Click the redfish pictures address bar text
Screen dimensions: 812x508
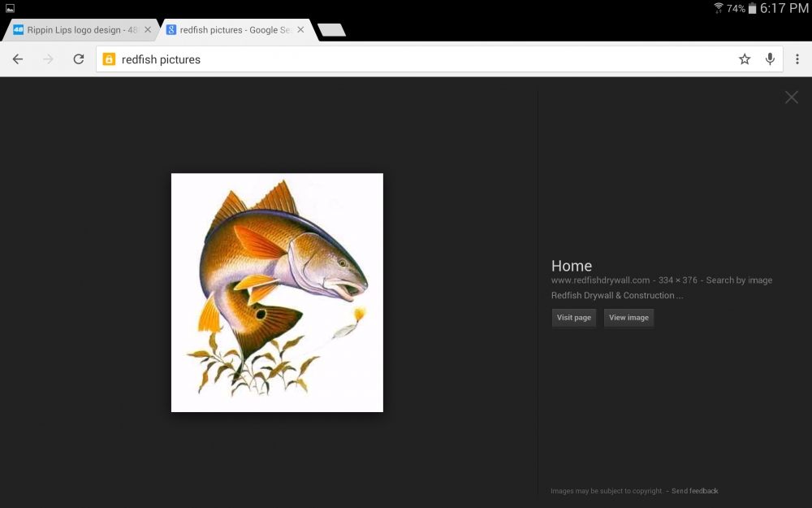point(161,59)
